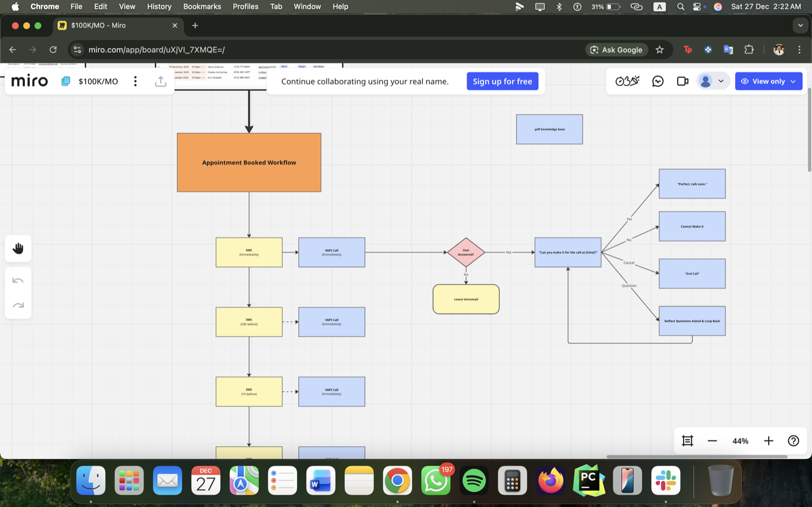This screenshot has height=507, width=812.
Task: Click the redo arrow in left toolbar
Action: click(18, 305)
